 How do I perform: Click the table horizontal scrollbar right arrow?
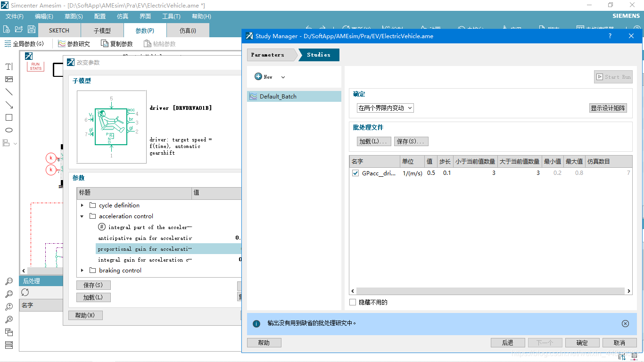(x=629, y=291)
